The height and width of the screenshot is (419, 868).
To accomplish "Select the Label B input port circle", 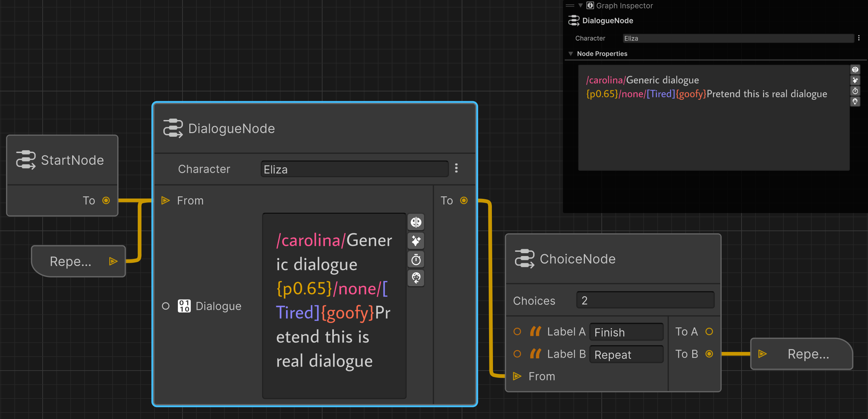I will (x=517, y=354).
